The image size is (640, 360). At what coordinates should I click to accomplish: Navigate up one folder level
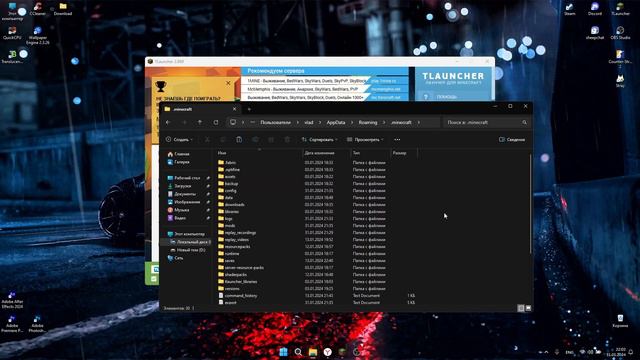[x=200, y=122]
